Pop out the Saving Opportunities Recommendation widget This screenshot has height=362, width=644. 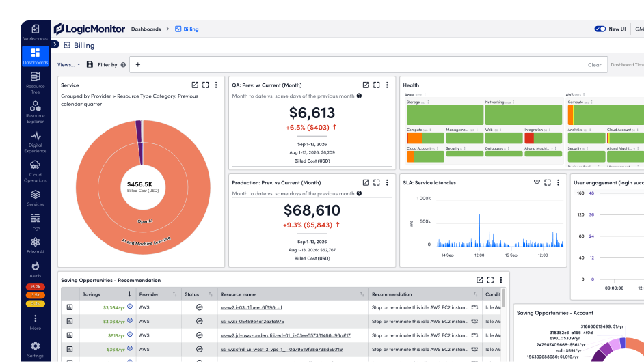coord(479,280)
